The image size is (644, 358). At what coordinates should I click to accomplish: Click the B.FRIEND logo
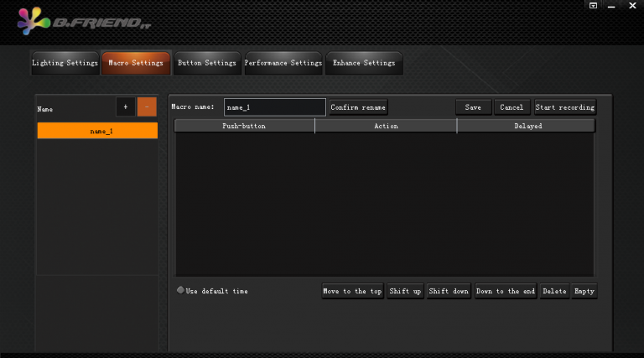(x=84, y=21)
